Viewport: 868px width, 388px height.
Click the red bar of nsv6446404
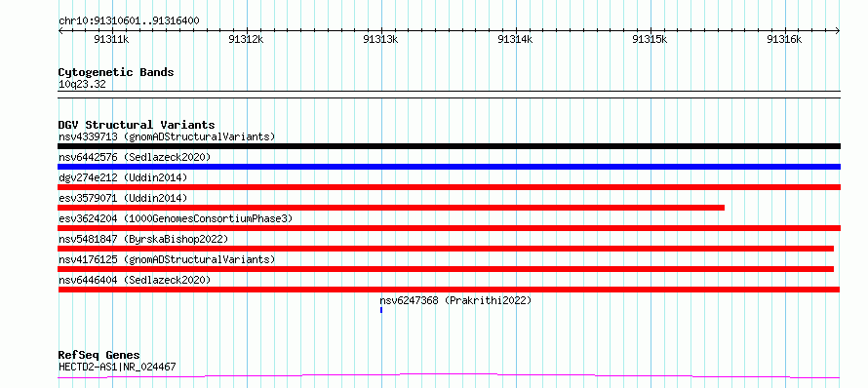point(449,290)
